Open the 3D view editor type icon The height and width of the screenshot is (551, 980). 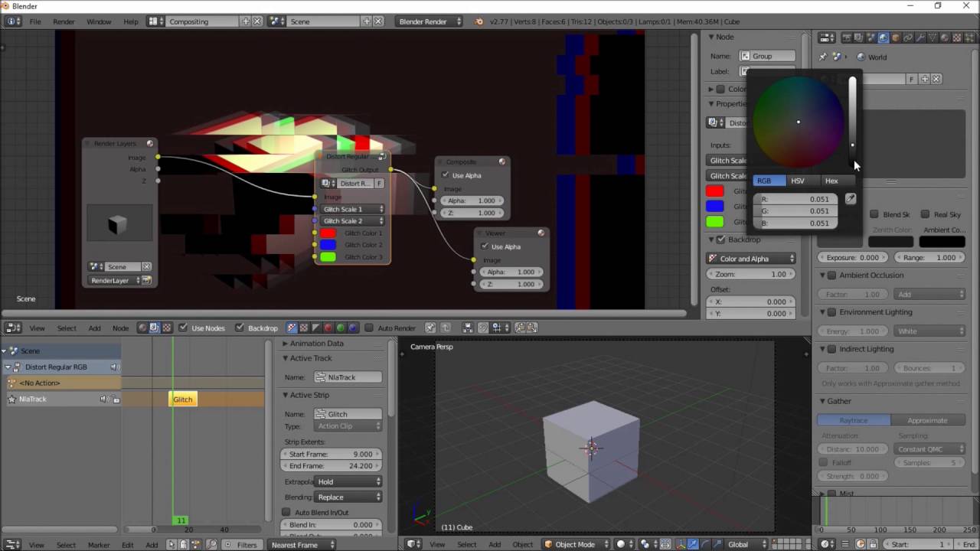point(413,544)
